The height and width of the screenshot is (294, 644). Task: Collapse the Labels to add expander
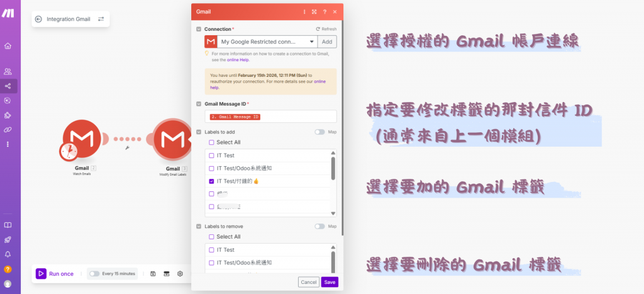pos(199,132)
